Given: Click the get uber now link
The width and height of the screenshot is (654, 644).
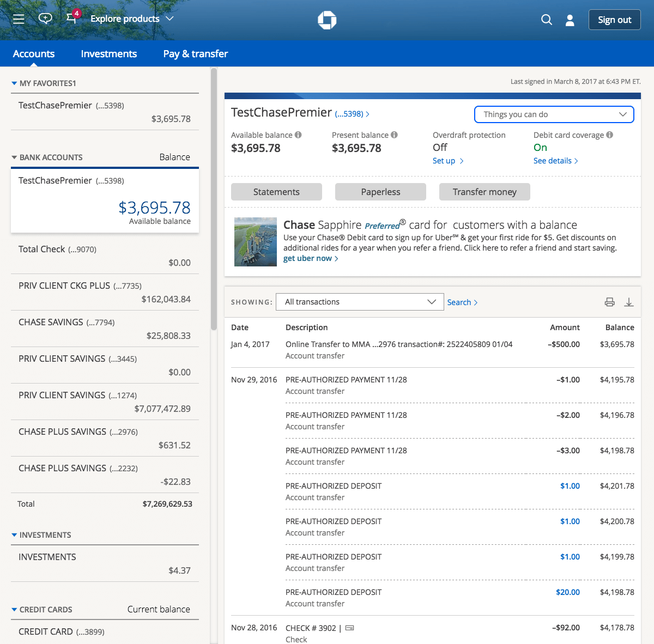Looking at the screenshot, I should point(311,258).
